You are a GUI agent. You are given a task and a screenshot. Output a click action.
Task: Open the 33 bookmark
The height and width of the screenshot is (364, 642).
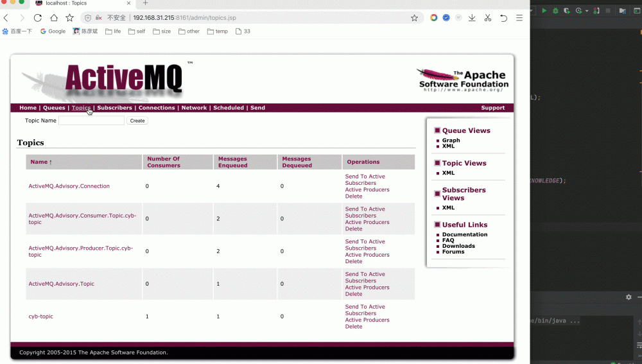tap(243, 31)
